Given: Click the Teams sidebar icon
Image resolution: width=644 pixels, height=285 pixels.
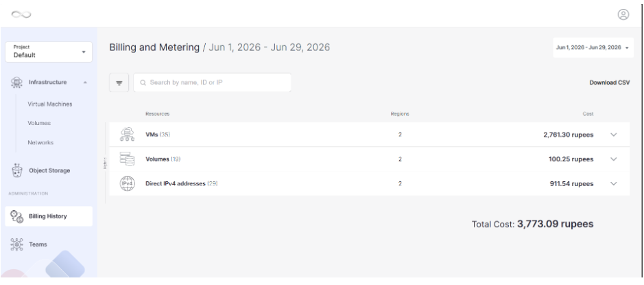Looking at the screenshot, I should point(16,244).
